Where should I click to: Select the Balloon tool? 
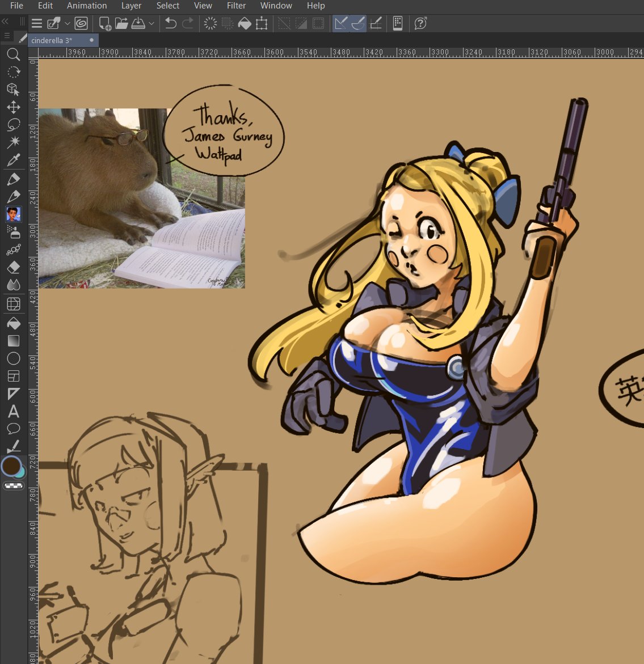14,429
